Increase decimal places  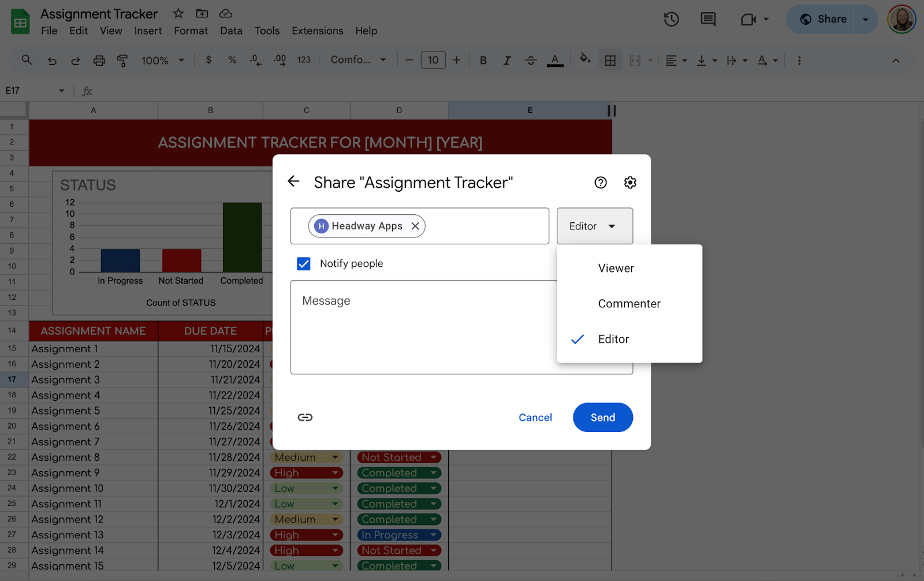pos(280,60)
